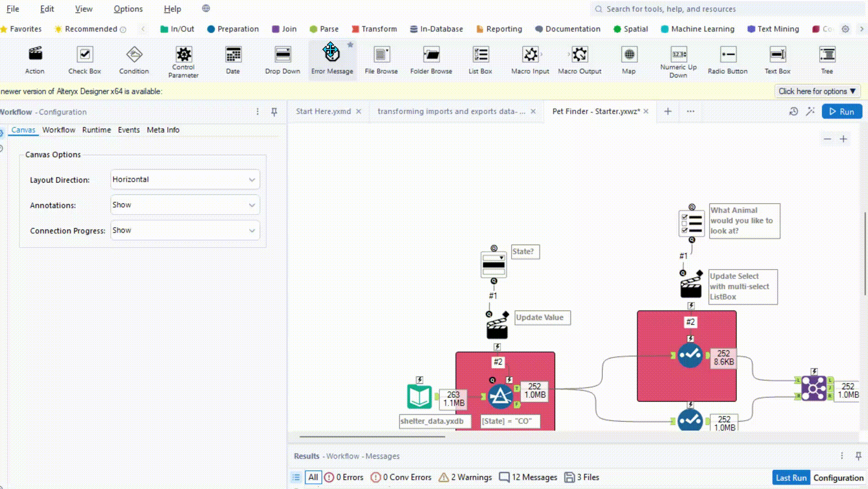Pin the Results panel

point(858,456)
